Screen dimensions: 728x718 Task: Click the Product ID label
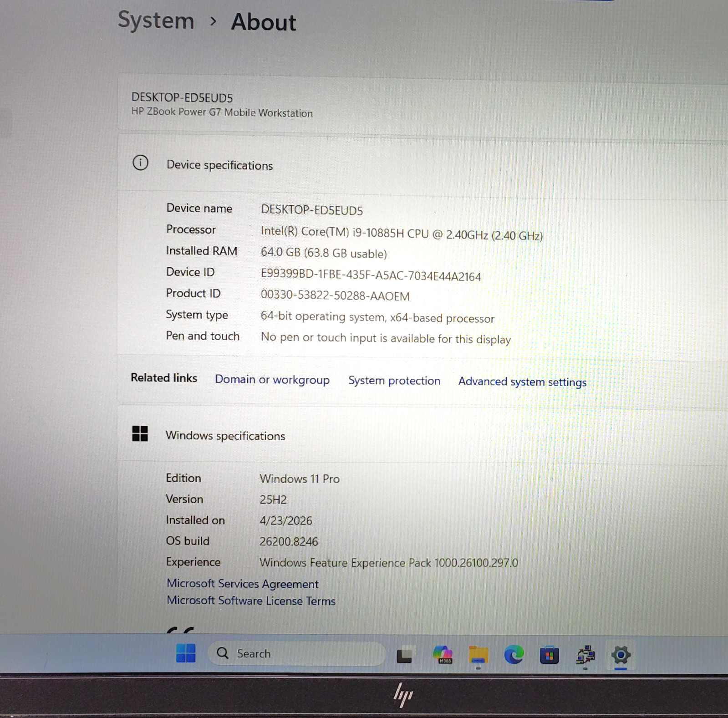pyautogui.click(x=193, y=293)
